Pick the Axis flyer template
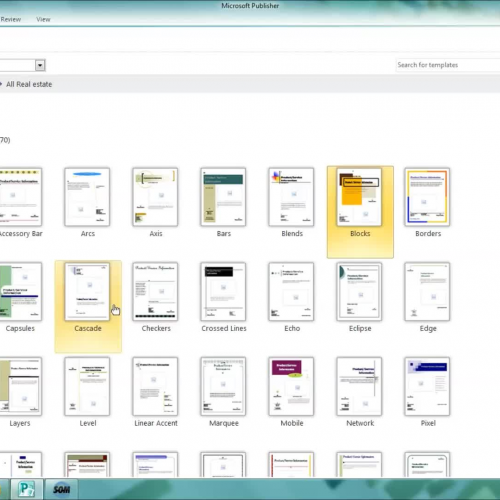Image resolution: width=500 pixels, height=500 pixels. pos(155,197)
